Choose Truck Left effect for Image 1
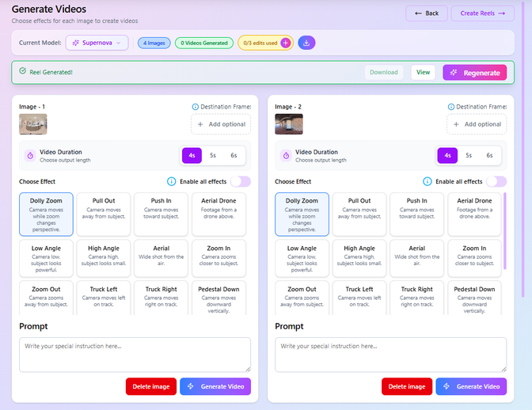The image size is (532, 410). pyautogui.click(x=104, y=298)
